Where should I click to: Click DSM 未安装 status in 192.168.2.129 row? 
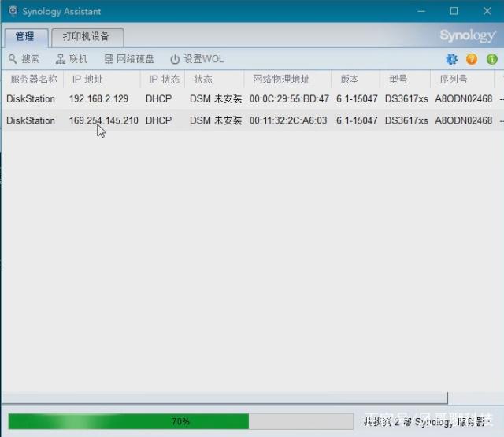click(215, 99)
